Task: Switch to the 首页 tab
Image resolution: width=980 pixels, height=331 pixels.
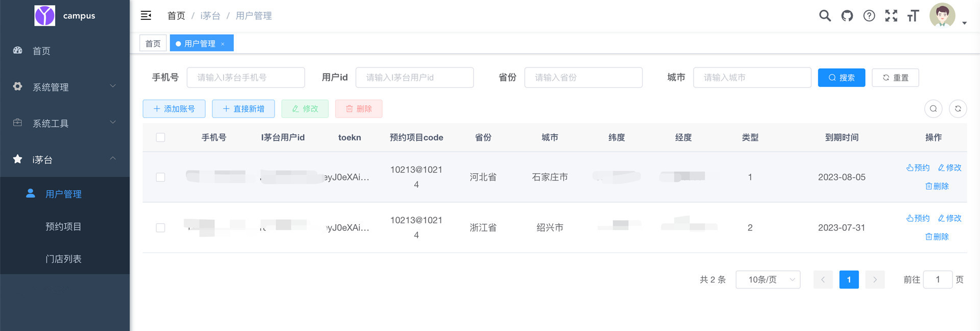Action: pos(153,43)
